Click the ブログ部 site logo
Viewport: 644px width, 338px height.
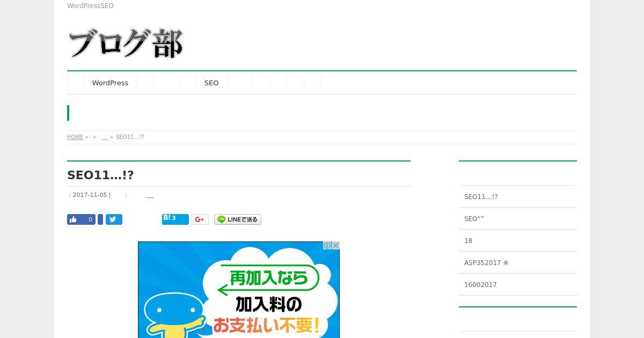126,43
